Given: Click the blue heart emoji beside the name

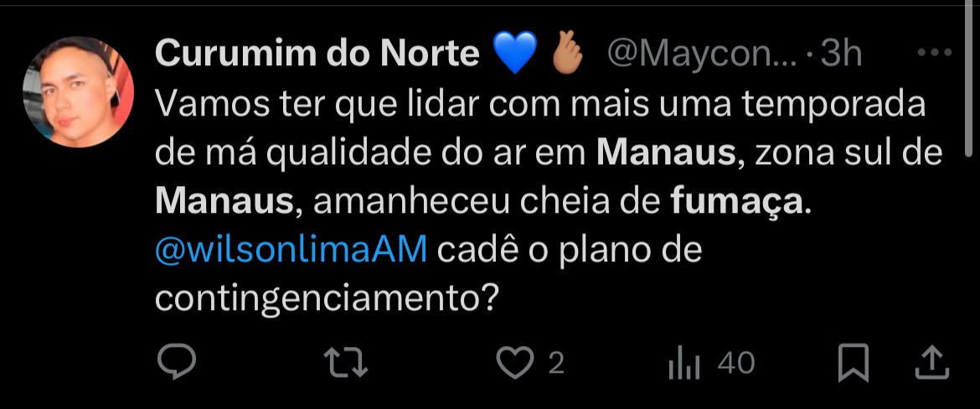Looking at the screenshot, I should (517, 54).
